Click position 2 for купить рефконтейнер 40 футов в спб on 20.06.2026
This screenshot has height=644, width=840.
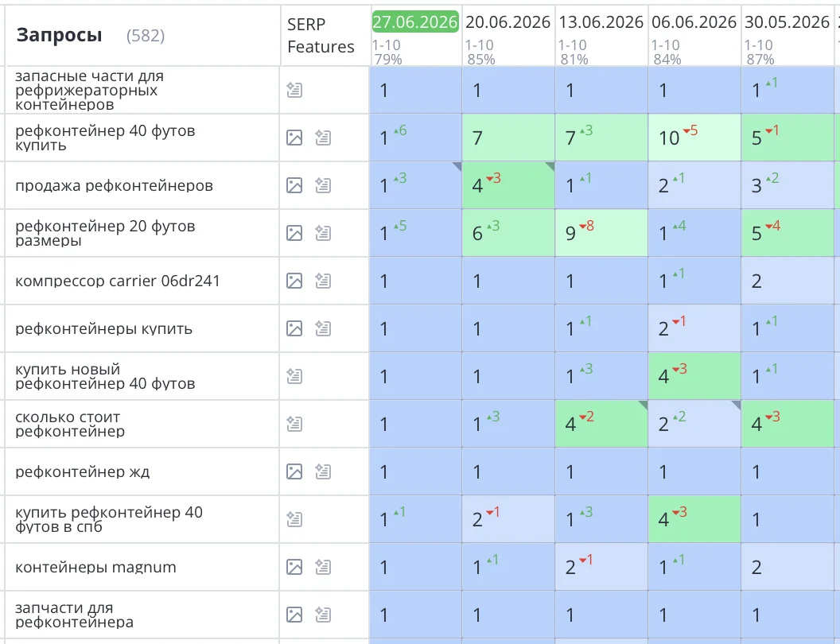coord(507,518)
